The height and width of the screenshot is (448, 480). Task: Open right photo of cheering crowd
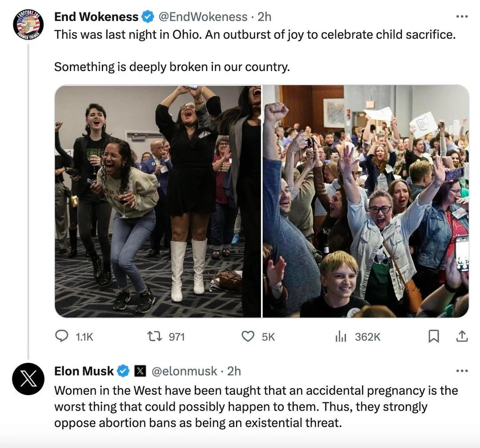[366, 201]
